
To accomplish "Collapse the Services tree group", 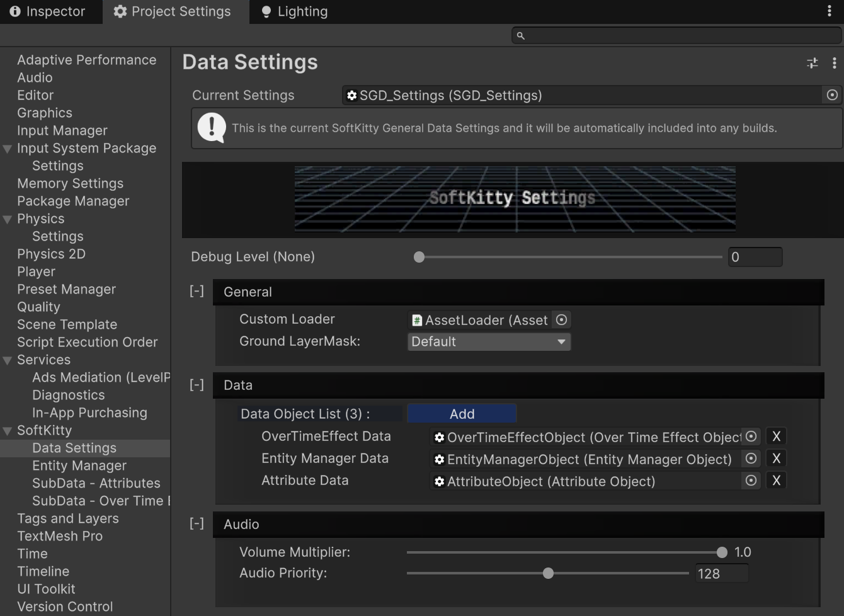I will tap(8, 360).
